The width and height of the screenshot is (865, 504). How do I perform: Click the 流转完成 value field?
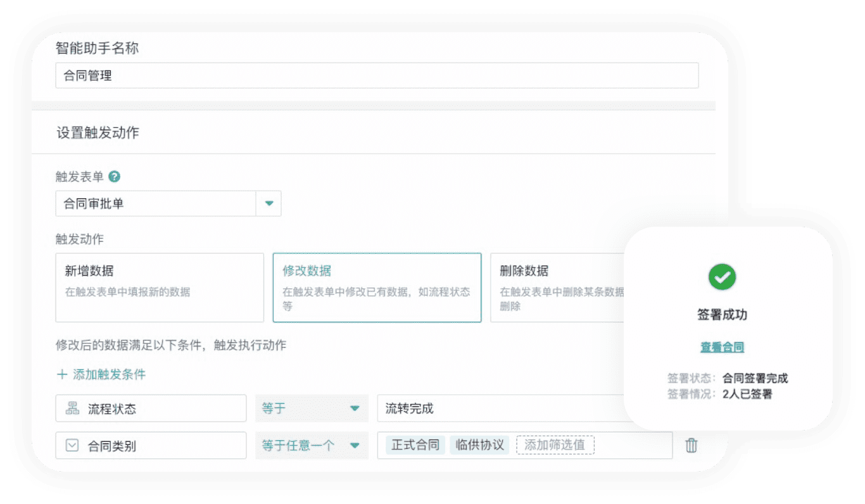click(500, 408)
